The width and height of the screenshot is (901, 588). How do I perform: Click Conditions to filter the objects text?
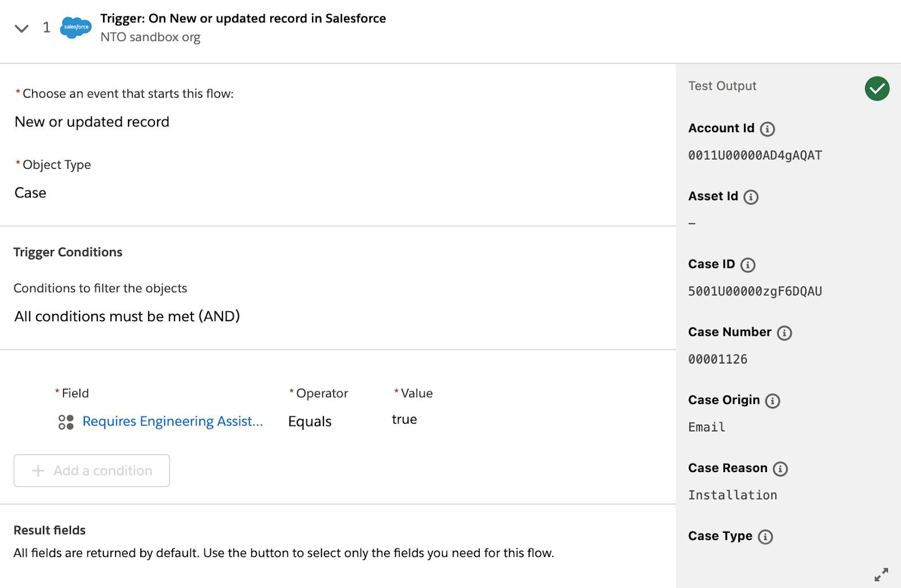[100, 288]
